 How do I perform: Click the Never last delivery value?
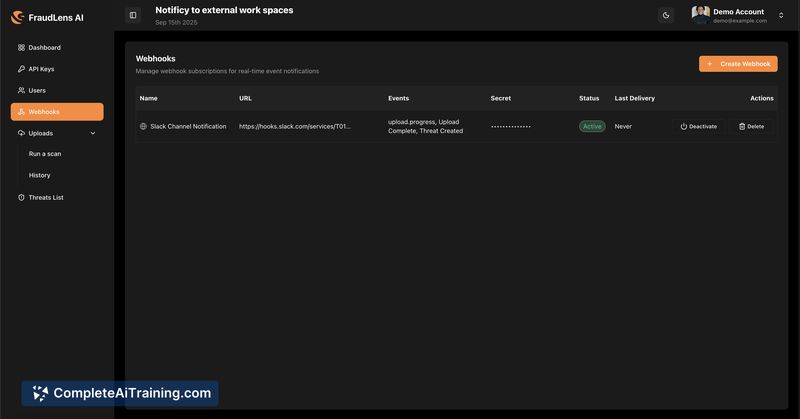(x=623, y=127)
